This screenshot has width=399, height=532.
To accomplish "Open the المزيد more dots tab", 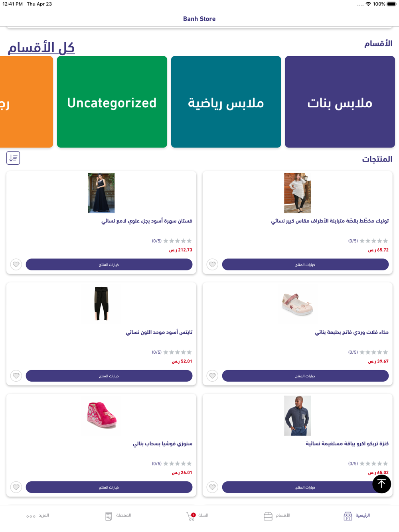I will tap(38, 516).
